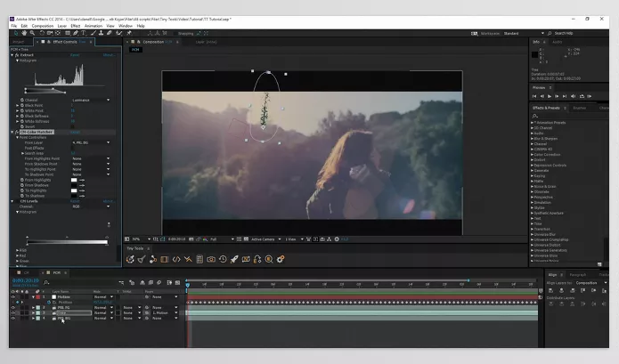Viewport: 619px width, 364px height.
Task: Click the film strip icon in Tiny Tools
Action: point(165,259)
